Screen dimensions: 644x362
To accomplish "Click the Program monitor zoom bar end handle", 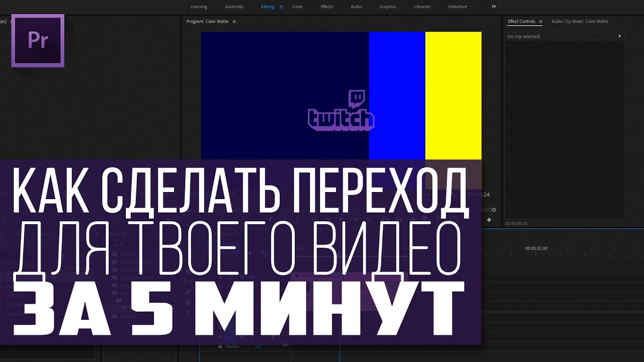I will point(494,210).
